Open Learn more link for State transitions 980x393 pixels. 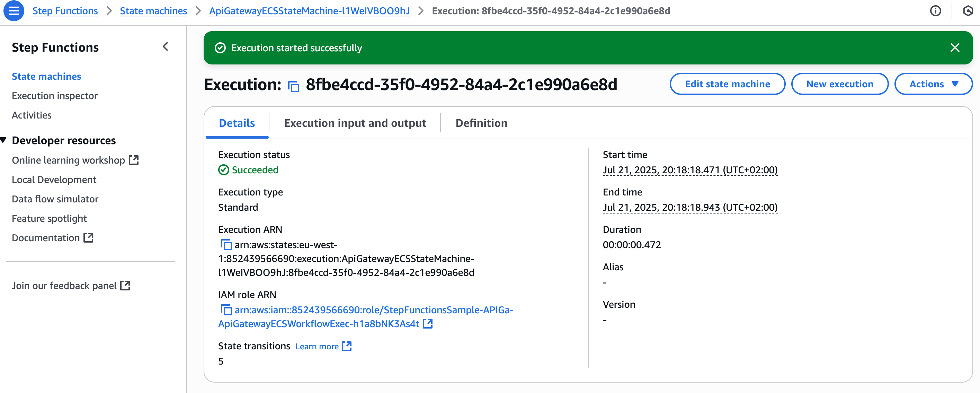pyautogui.click(x=317, y=346)
